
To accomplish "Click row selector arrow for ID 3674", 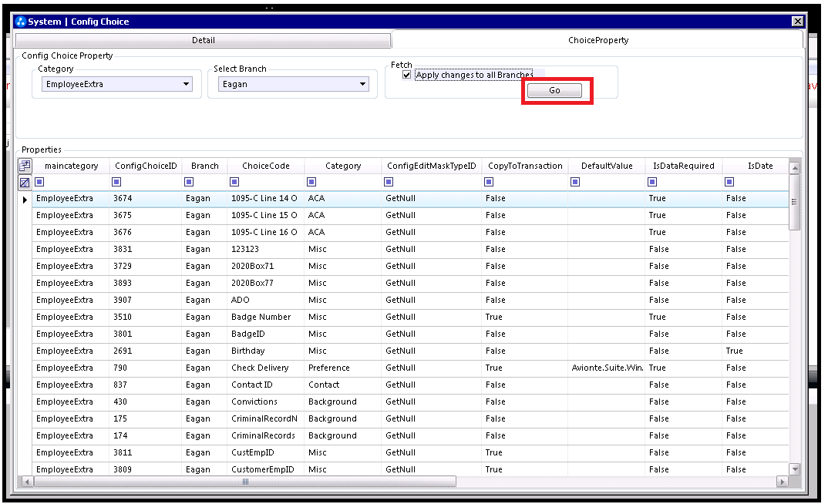I will point(25,200).
